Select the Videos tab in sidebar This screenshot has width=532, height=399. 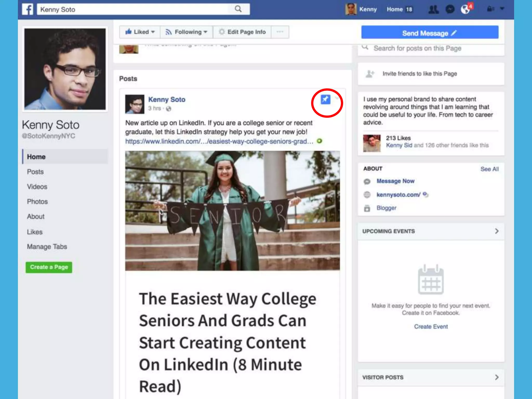point(37,187)
